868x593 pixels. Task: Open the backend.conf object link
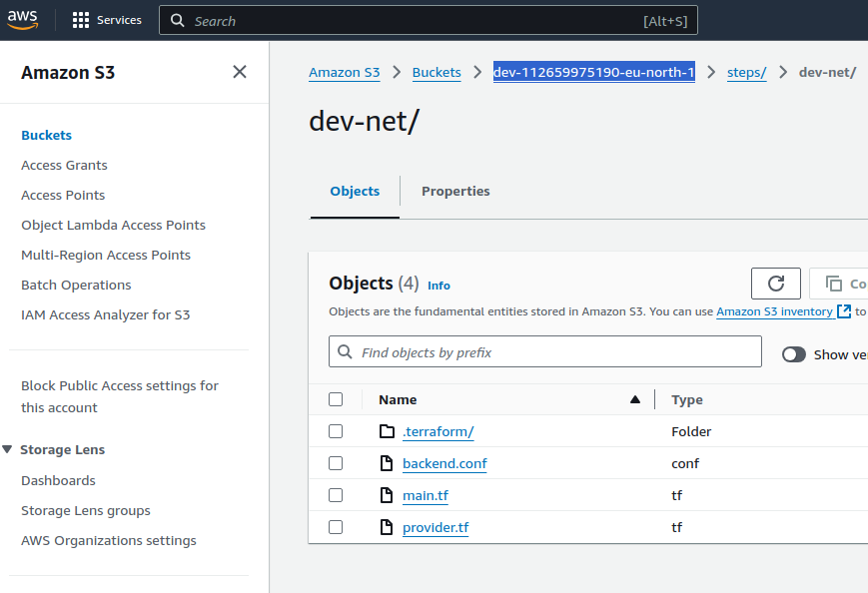(x=444, y=463)
